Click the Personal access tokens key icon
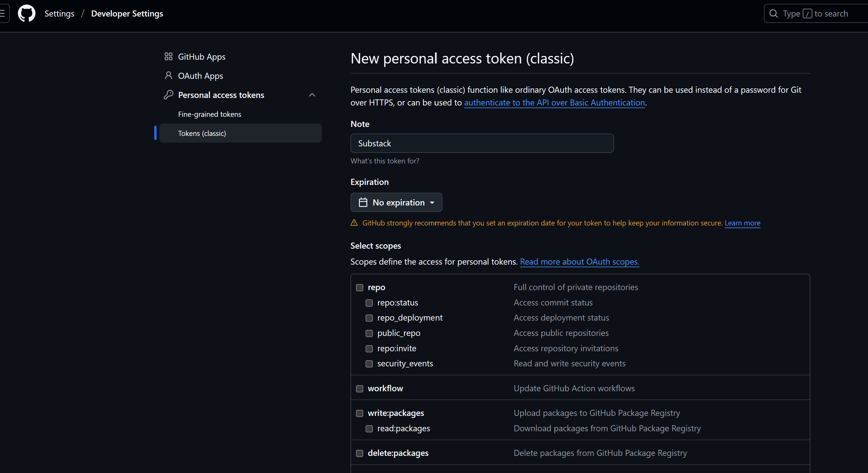The height and width of the screenshot is (473, 868). 168,95
